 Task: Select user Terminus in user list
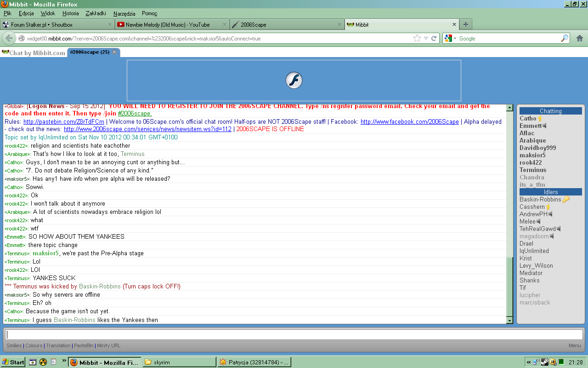533,170
